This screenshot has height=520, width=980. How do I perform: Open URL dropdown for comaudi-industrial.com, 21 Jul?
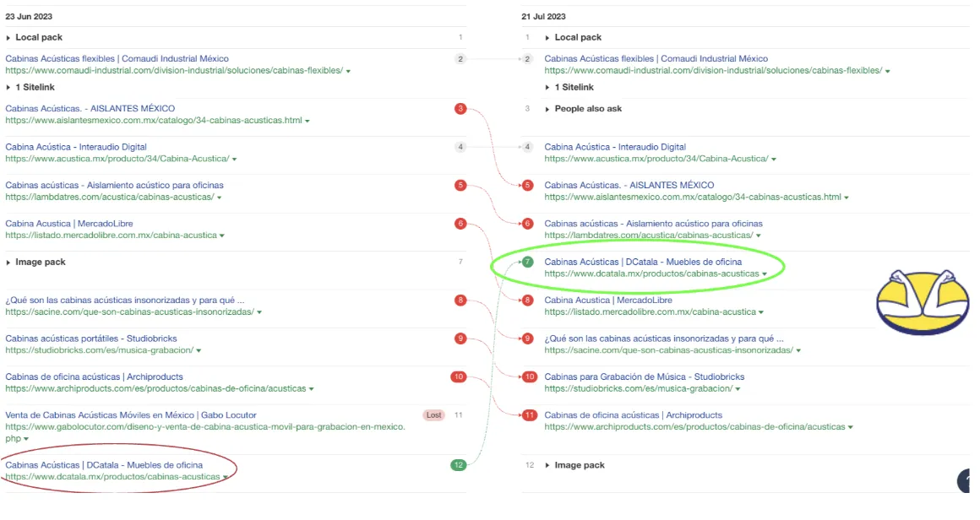click(888, 71)
